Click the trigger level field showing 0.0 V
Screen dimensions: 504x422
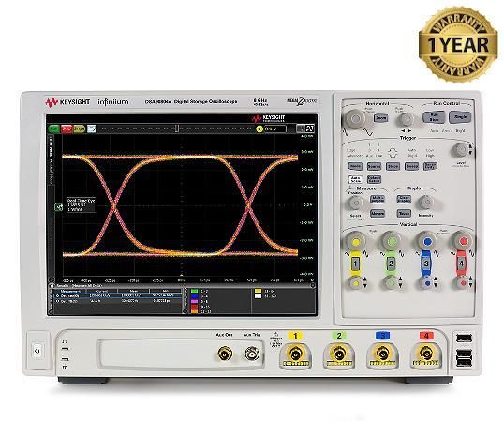click(274, 129)
